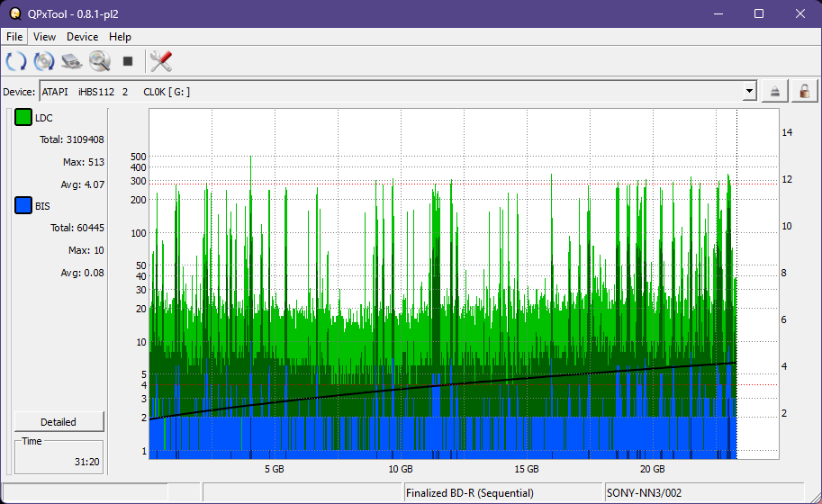Select the LDC Total: 3109408 text
This screenshot has width=822, height=504.
72,139
